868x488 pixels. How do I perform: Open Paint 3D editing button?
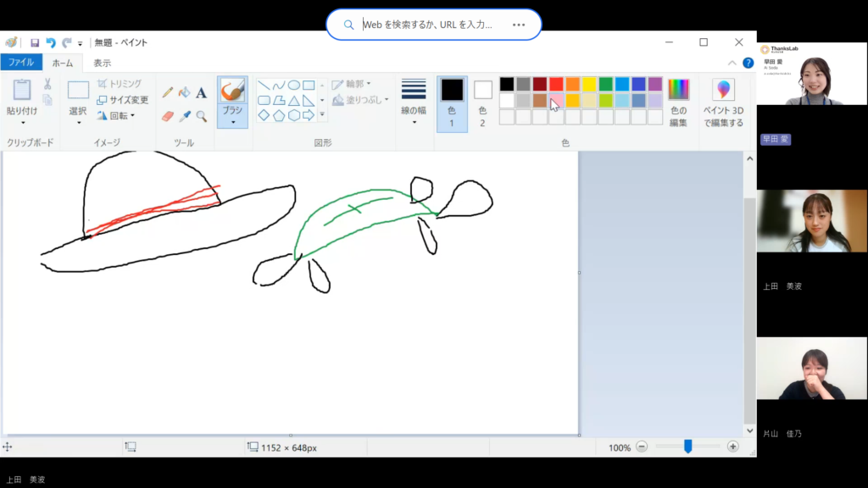723,104
